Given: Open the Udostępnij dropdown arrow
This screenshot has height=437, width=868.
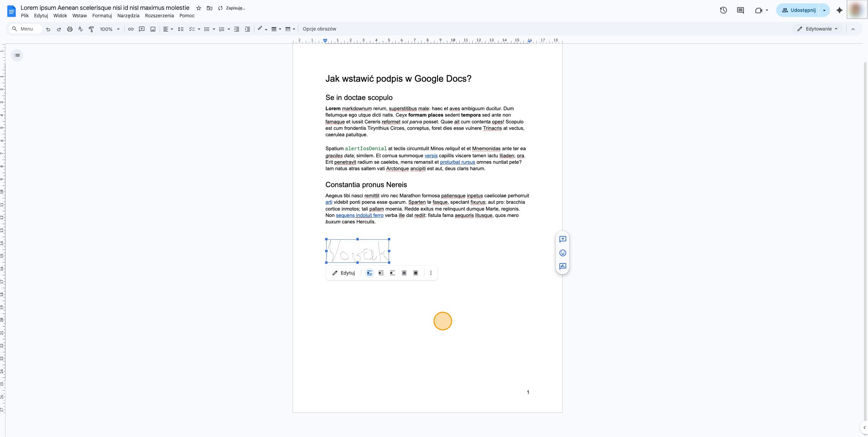Looking at the screenshot, I should 824,10.
